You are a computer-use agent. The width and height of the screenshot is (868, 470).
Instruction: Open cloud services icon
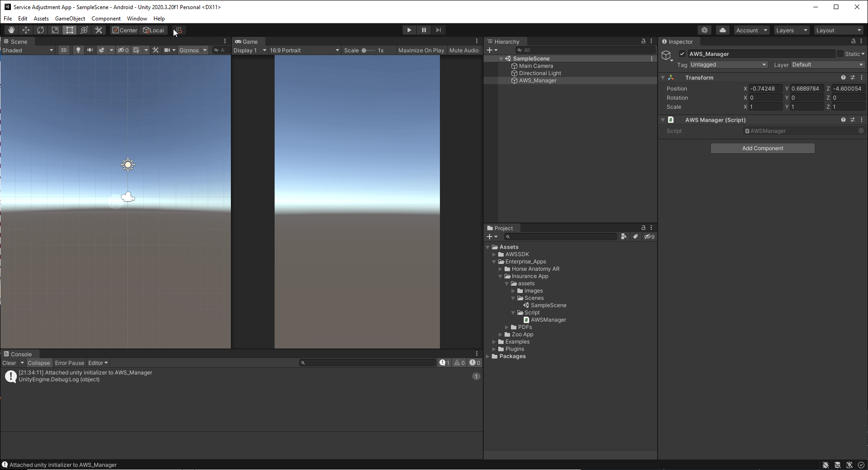723,30
